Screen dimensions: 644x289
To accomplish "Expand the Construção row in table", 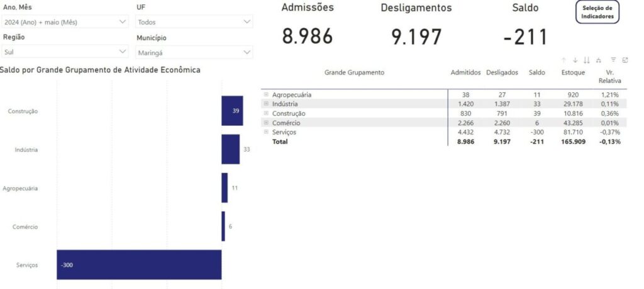I will [266, 113].
